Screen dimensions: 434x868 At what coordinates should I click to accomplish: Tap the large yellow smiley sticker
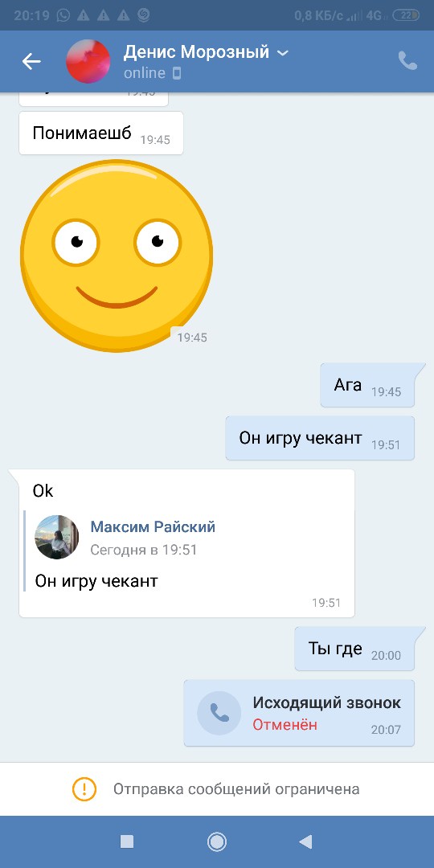(x=117, y=256)
